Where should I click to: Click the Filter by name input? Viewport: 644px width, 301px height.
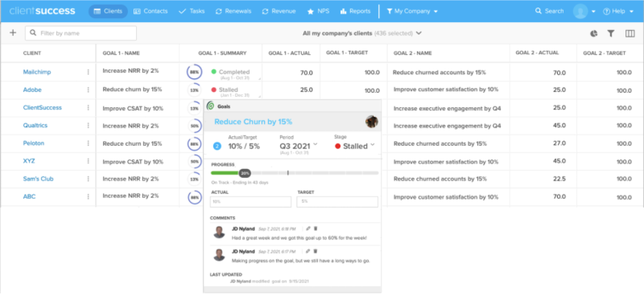[x=81, y=33]
